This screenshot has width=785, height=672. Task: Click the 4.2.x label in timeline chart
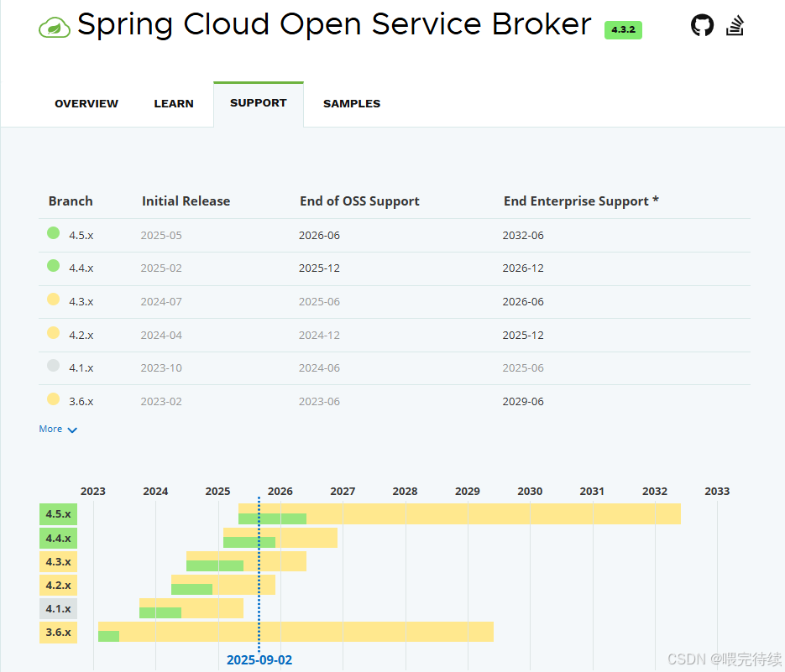click(x=58, y=586)
